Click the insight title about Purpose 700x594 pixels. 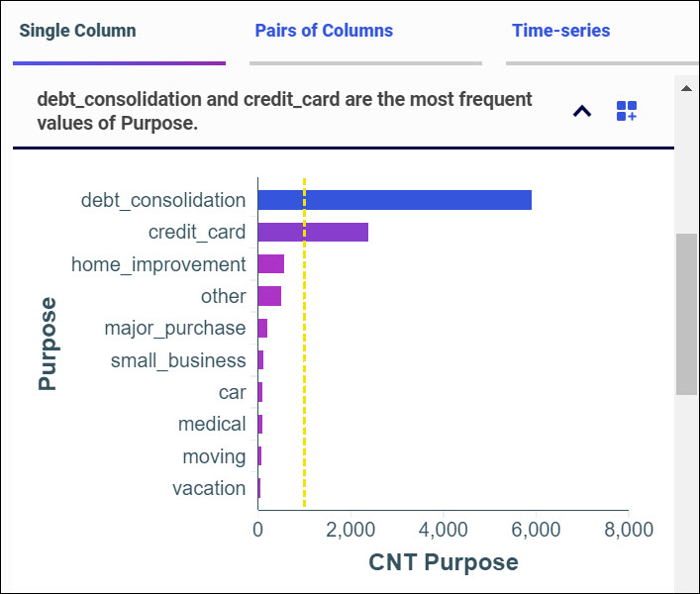[x=284, y=112]
